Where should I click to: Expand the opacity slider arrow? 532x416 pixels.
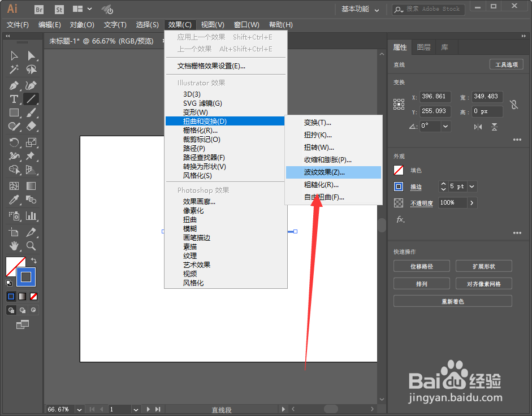click(x=472, y=203)
